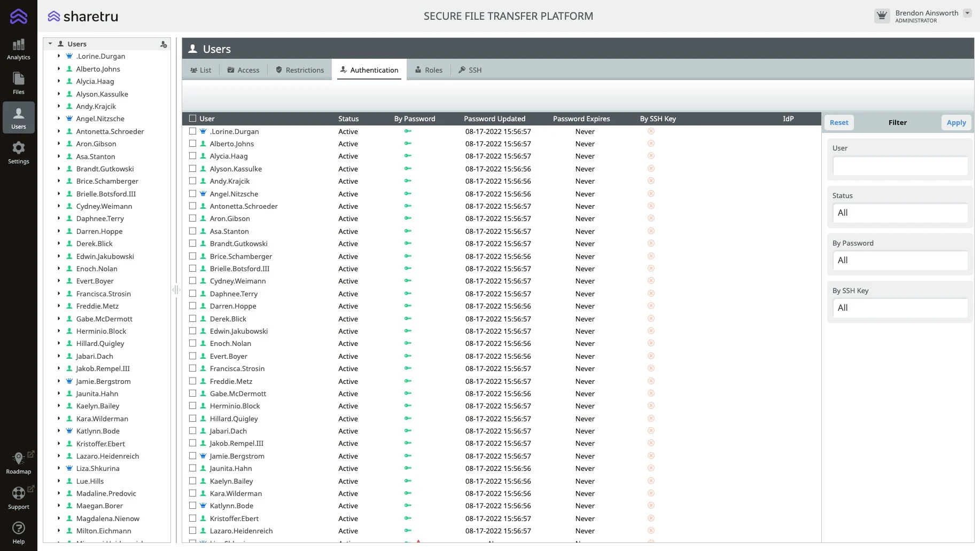Select Jaunita.Hahn in the users tree
This screenshot has width=980, height=551.
pyautogui.click(x=97, y=393)
